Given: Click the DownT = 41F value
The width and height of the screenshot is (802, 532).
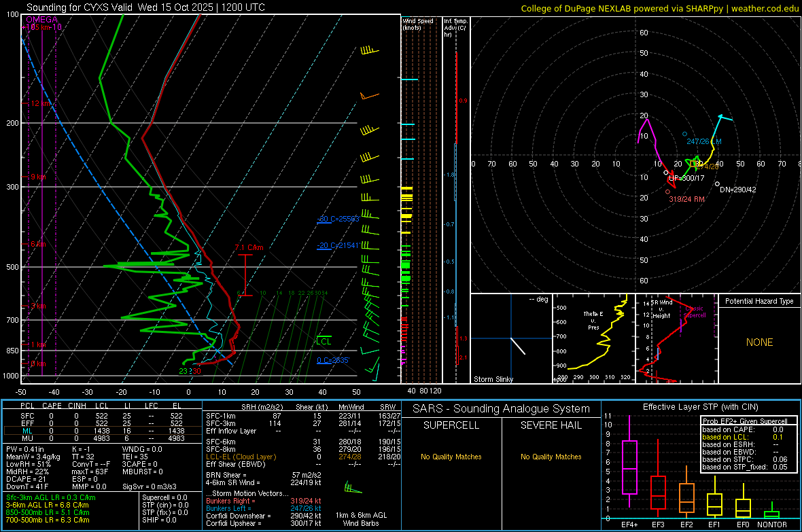Looking at the screenshot, I should pos(27,487).
